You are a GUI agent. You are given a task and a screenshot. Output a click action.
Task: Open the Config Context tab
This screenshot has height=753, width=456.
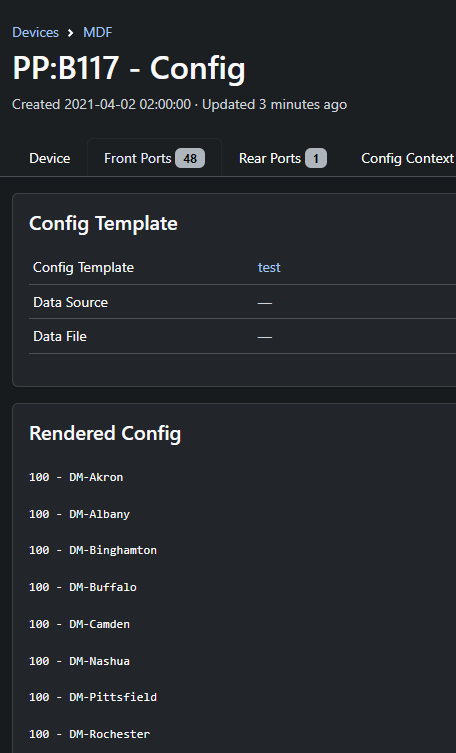point(408,158)
